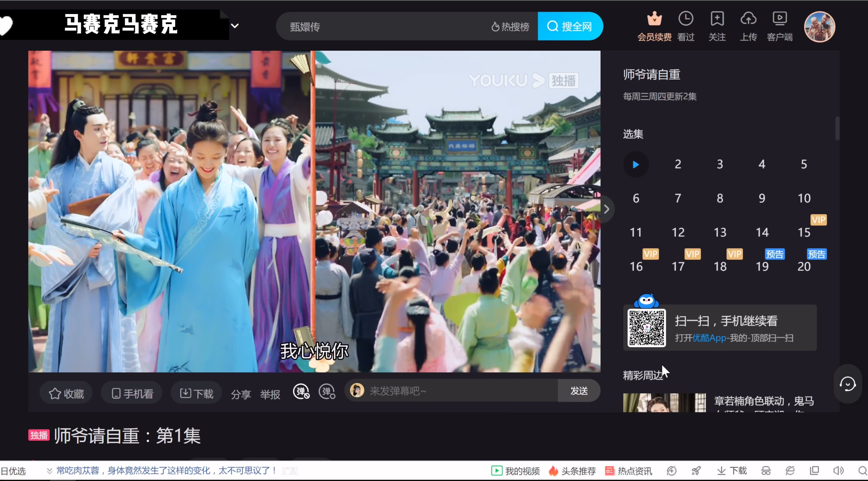Click the 举报 report link
This screenshot has width=868, height=481.
(270, 394)
